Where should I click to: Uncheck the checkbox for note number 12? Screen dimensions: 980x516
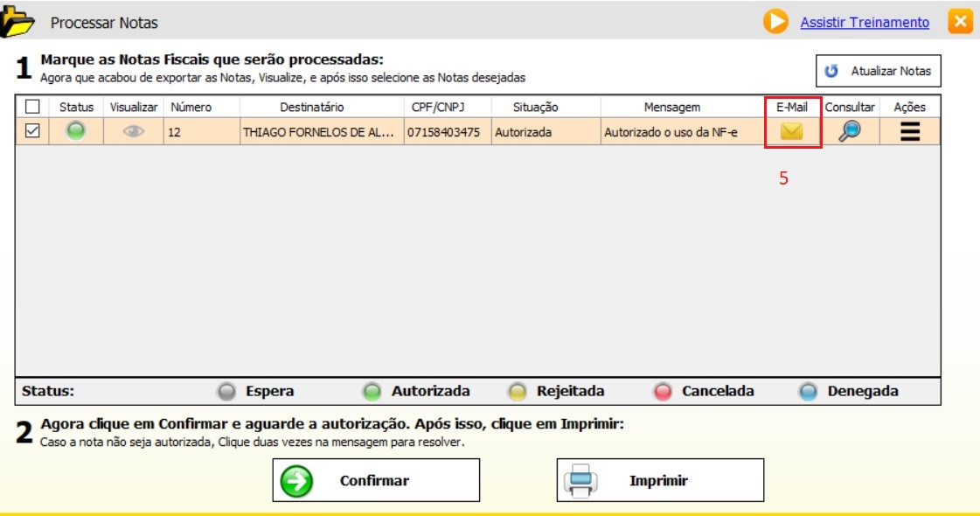(x=32, y=132)
